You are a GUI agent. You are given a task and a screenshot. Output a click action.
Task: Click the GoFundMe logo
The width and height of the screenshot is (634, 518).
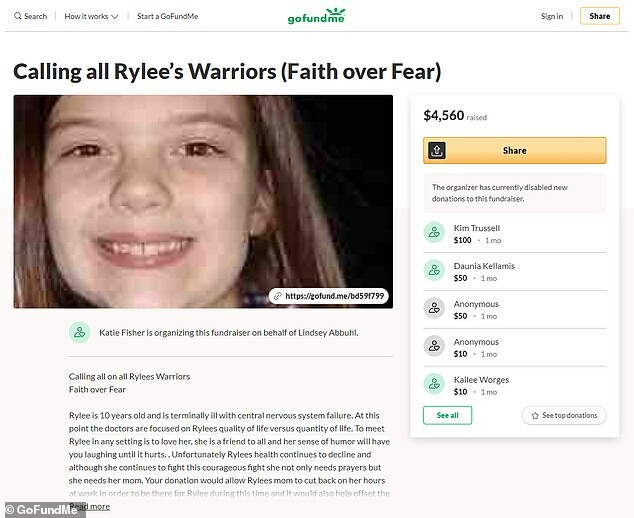coord(316,16)
